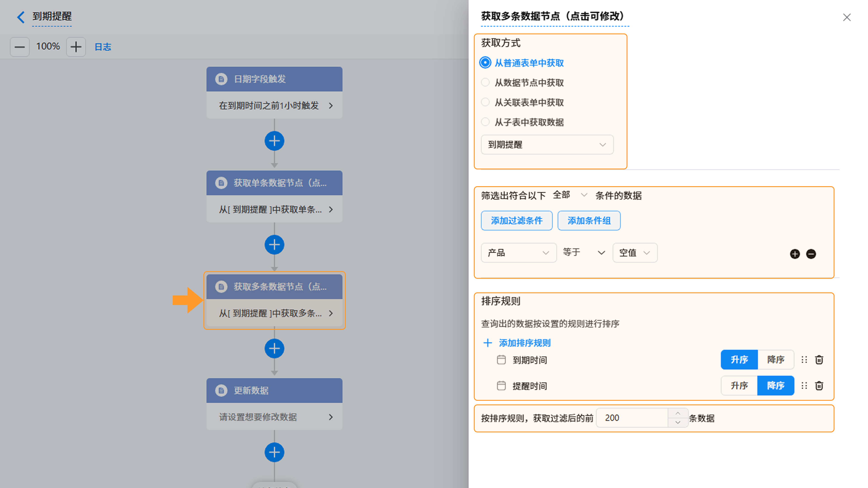Set 提醒时间 sort to 升序
This screenshot has height=488, width=868.
739,386
